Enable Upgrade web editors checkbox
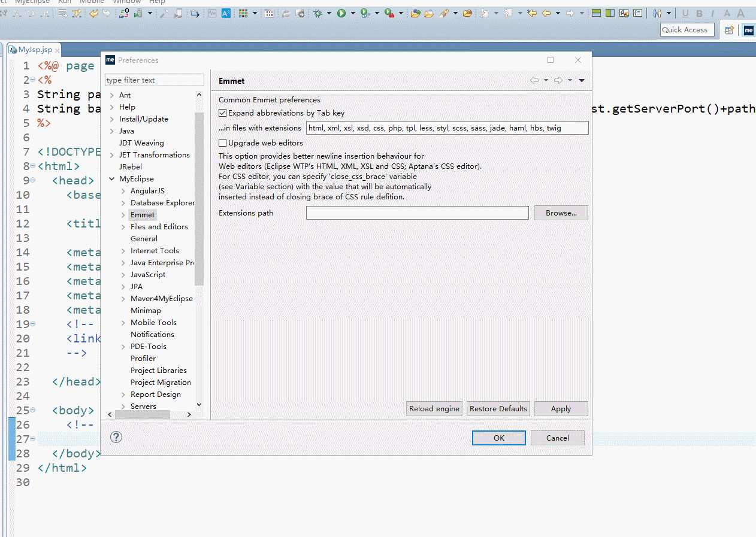Image resolution: width=756 pixels, height=537 pixels. pyautogui.click(x=223, y=143)
